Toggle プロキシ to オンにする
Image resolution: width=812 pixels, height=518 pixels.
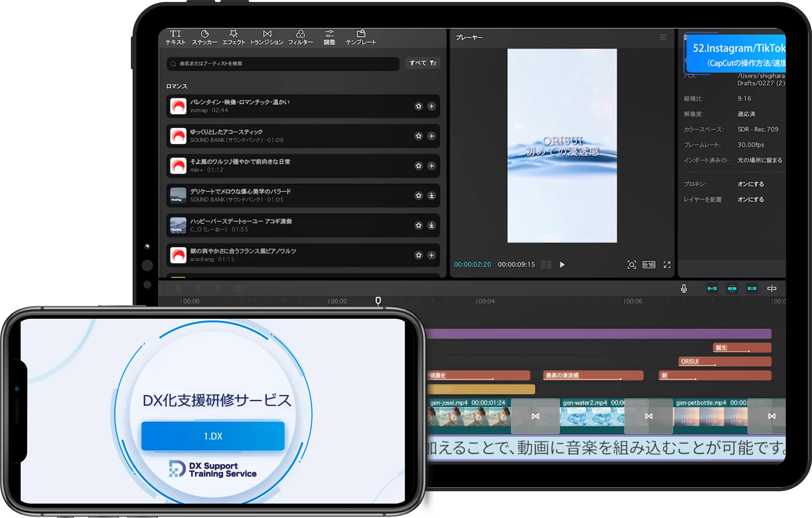(x=751, y=184)
